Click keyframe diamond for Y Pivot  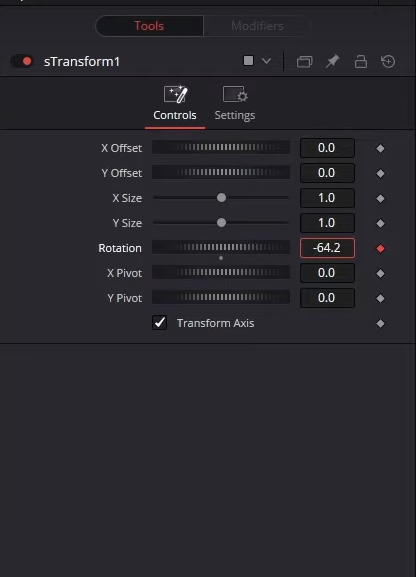click(380, 298)
